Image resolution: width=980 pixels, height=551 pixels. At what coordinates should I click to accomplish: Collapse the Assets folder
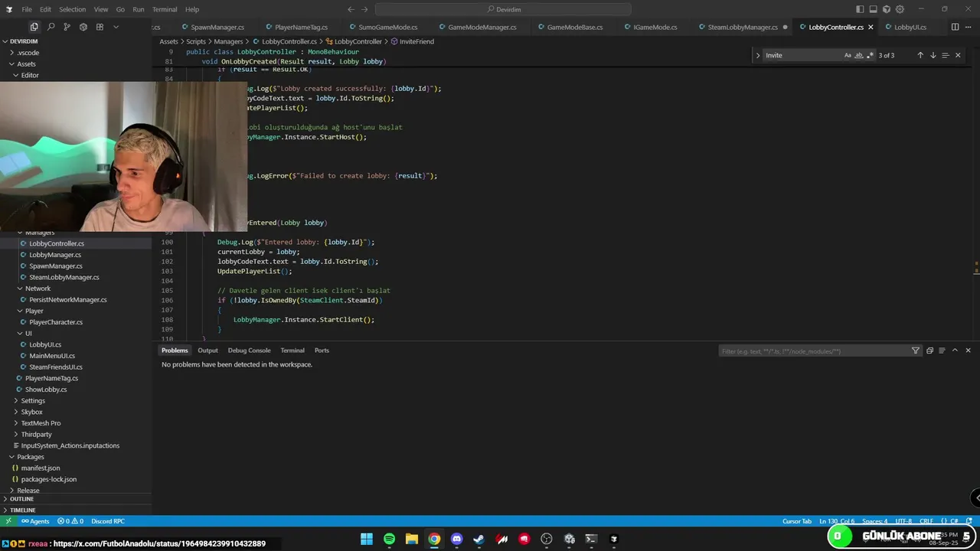point(77,64)
